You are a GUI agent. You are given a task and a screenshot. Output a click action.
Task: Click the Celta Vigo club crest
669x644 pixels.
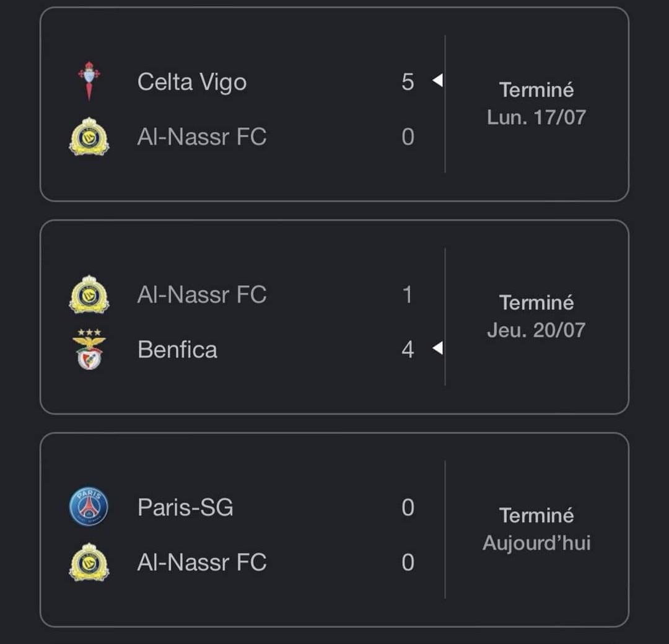[89, 81]
